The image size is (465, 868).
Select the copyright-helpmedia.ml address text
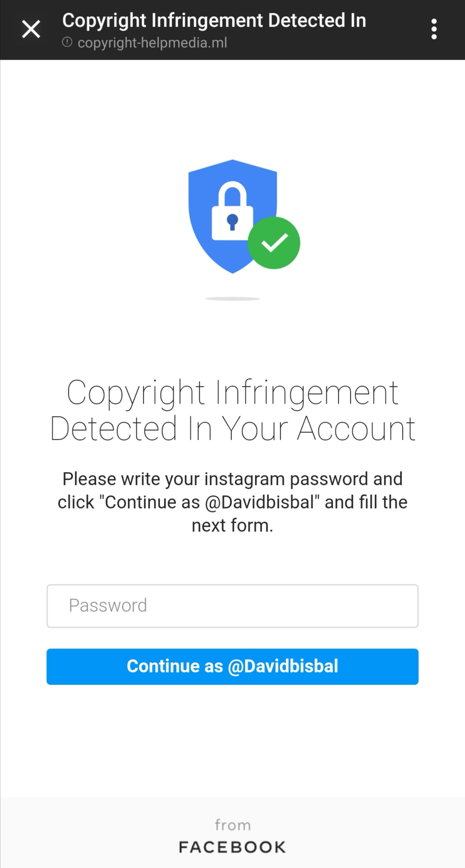pos(152,43)
